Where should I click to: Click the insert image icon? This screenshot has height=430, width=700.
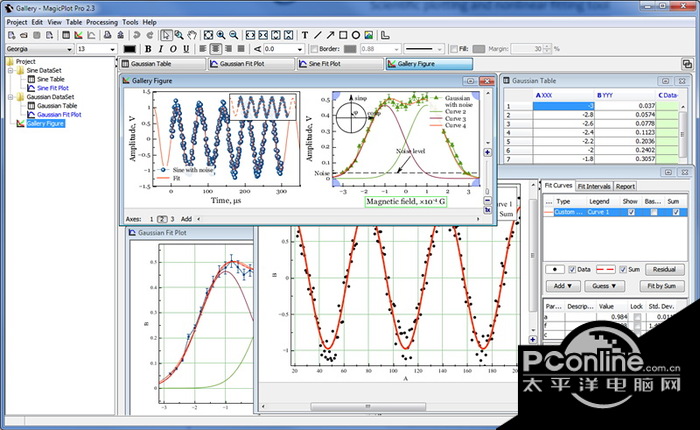click(x=369, y=35)
